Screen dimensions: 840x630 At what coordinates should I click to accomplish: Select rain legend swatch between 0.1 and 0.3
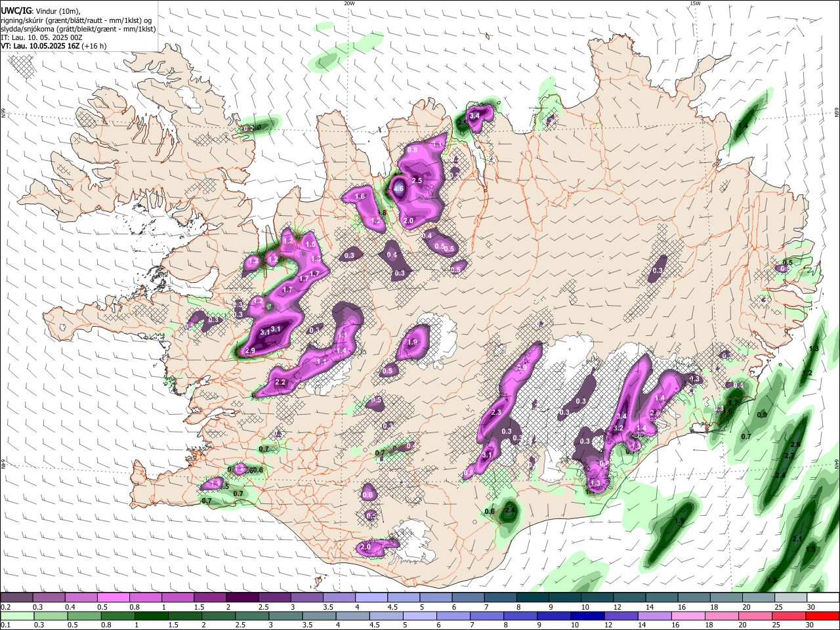[17, 616]
